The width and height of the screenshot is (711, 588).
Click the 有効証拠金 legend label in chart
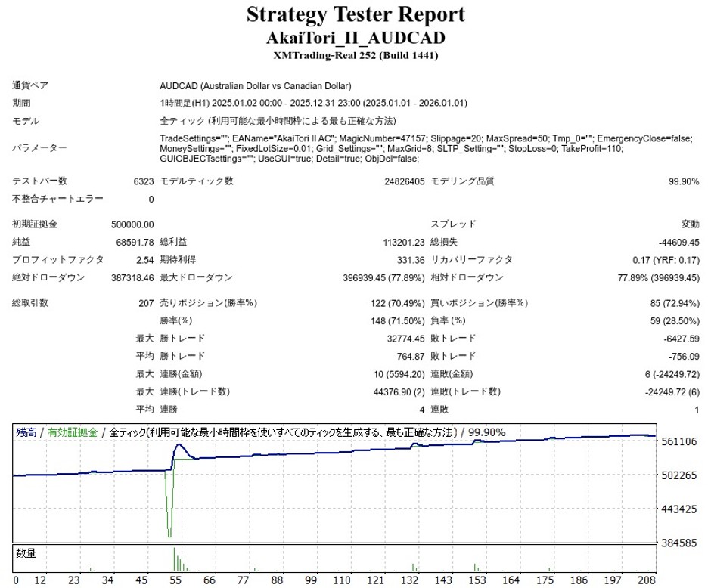pos(73,432)
